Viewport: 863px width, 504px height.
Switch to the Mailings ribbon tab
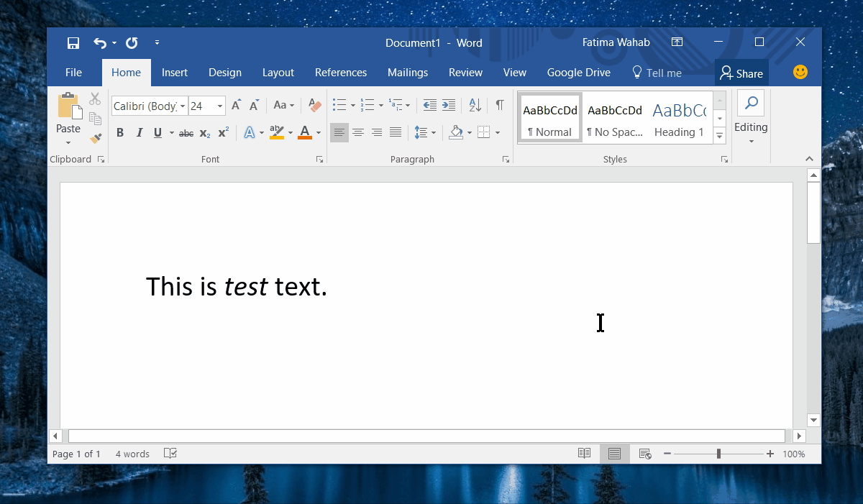407,73
